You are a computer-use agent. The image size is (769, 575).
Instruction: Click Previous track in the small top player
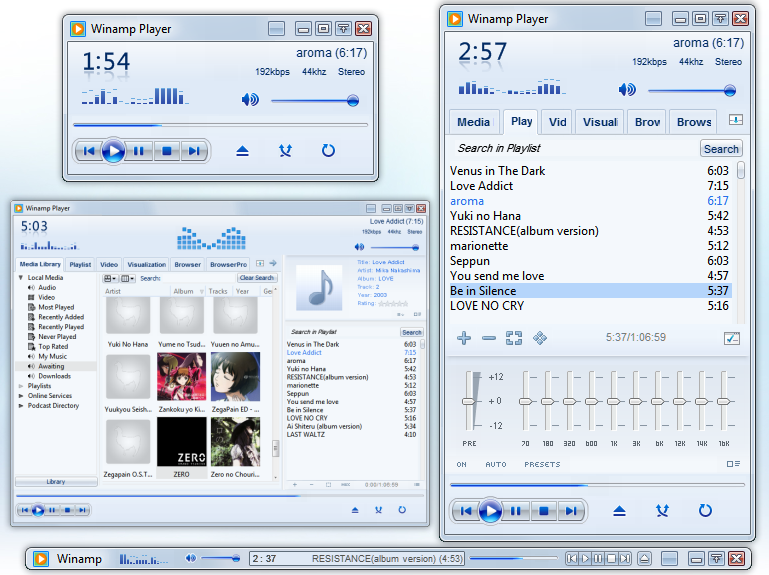[89, 151]
